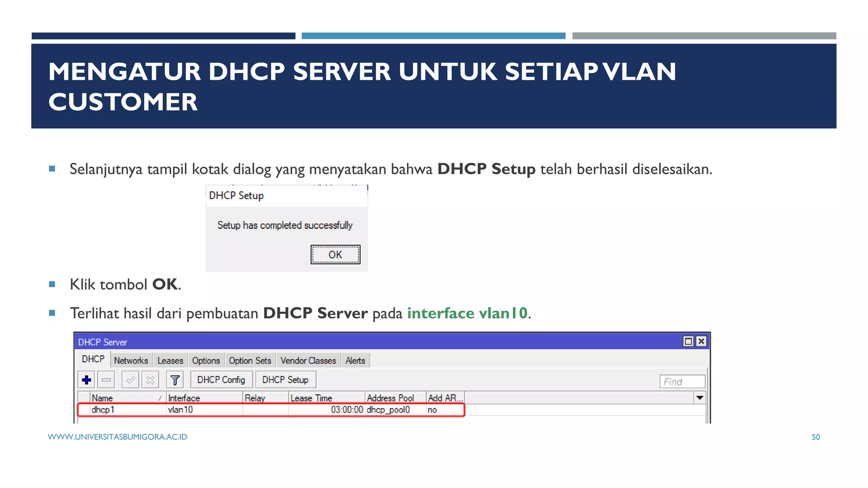Select the dhcp1 server row
The image size is (868, 488).
pyautogui.click(x=271, y=410)
